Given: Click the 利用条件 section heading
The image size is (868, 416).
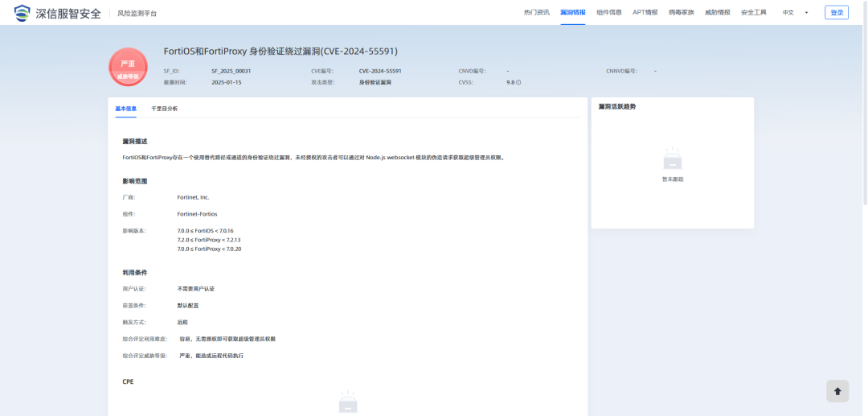Looking at the screenshot, I should [135, 273].
